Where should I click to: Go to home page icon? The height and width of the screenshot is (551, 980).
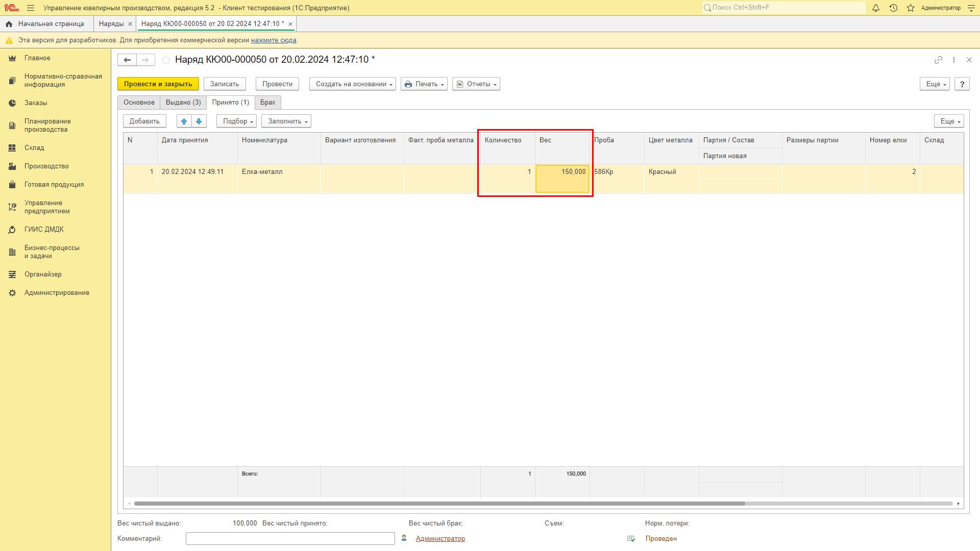9,24
